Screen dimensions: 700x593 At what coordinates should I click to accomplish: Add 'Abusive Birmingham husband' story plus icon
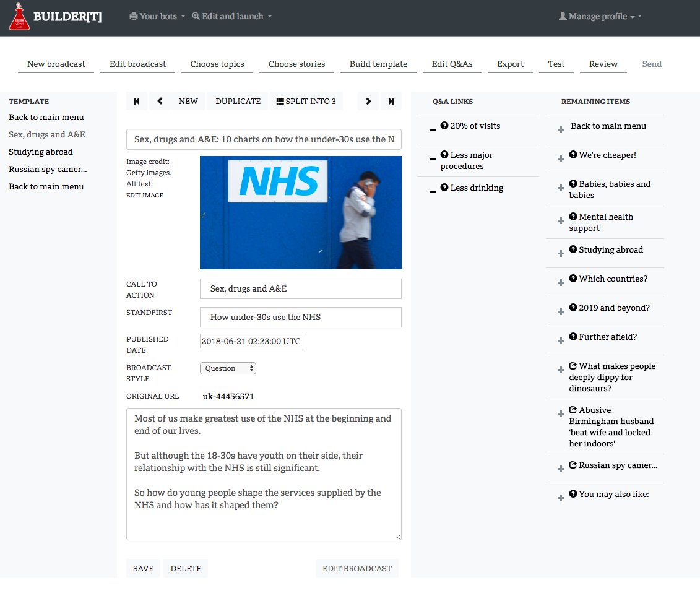coord(561,413)
